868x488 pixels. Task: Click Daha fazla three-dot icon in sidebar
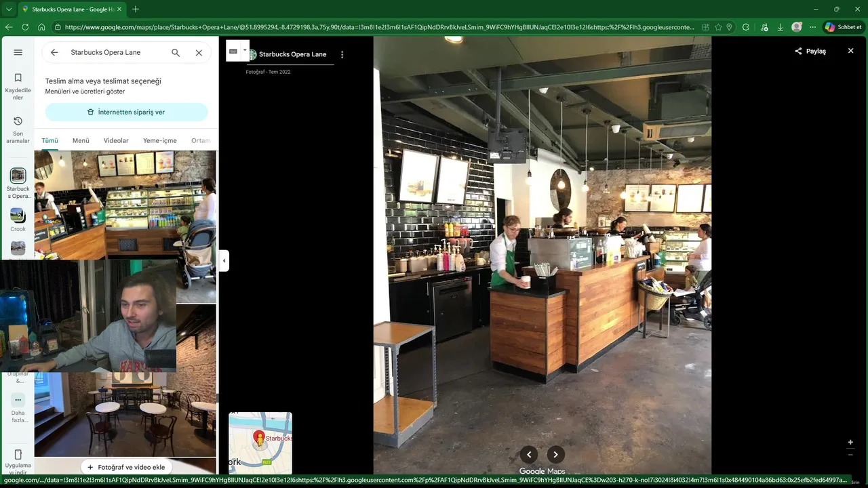coord(18,400)
